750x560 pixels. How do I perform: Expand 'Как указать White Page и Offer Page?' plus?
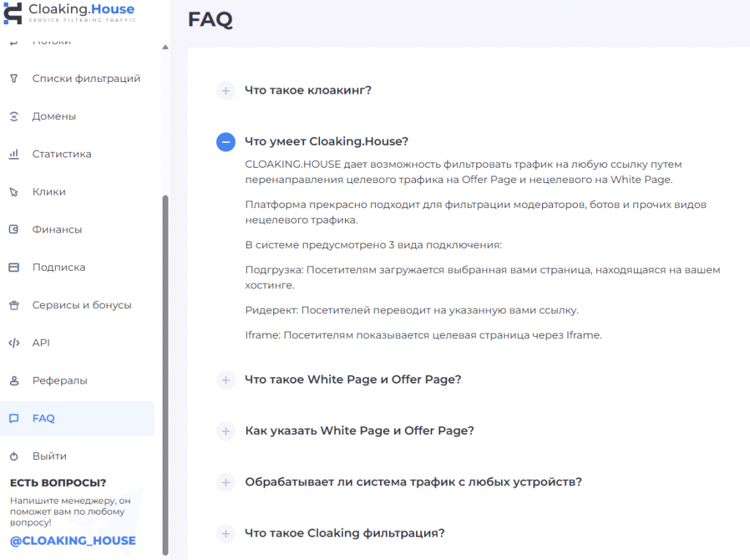click(x=226, y=431)
